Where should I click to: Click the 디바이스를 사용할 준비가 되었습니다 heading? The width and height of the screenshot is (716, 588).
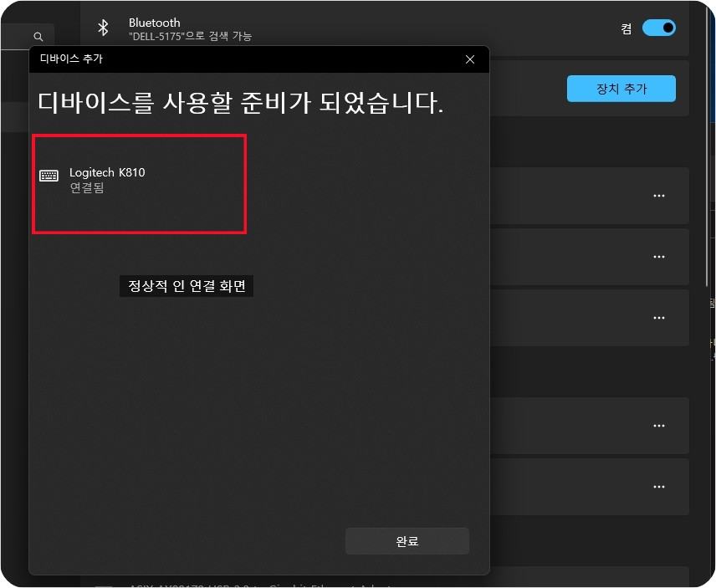coord(241,102)
